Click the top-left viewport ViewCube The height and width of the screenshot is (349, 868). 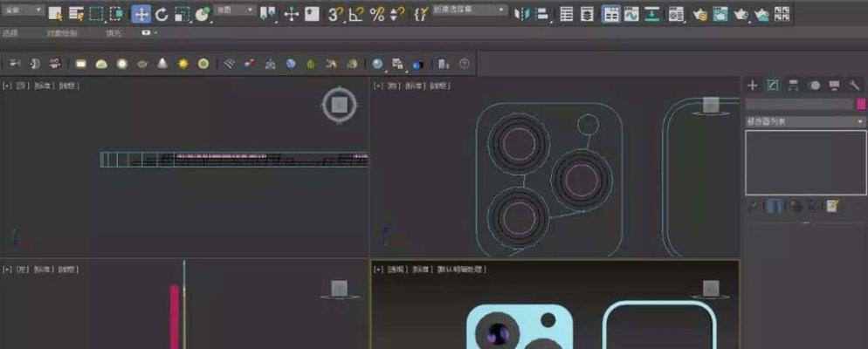[x=340, y=104]
